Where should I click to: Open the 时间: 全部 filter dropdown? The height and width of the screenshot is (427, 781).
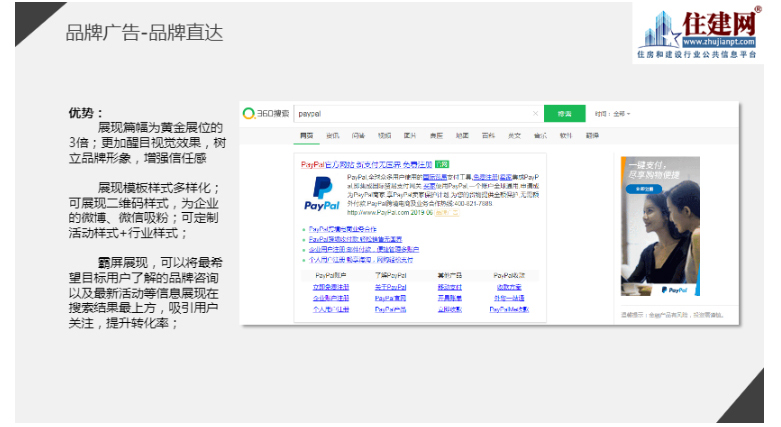(612, 114)
